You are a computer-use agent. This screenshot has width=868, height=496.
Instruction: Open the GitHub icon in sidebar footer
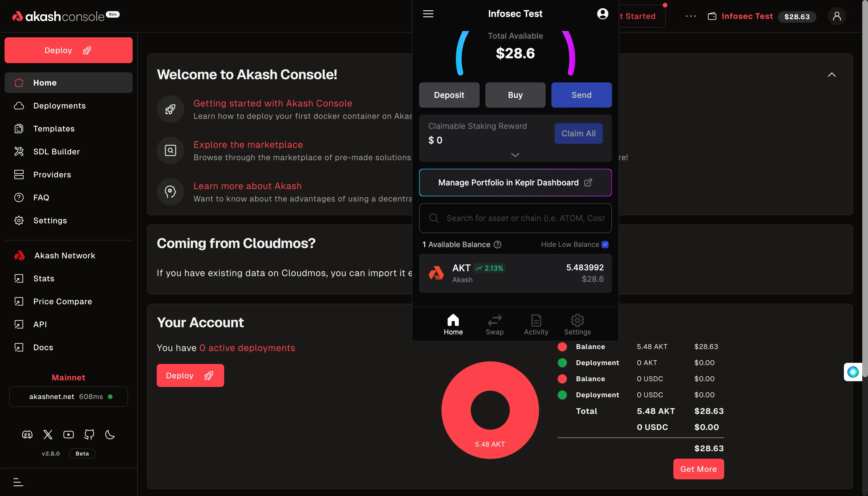pos(89,434)
